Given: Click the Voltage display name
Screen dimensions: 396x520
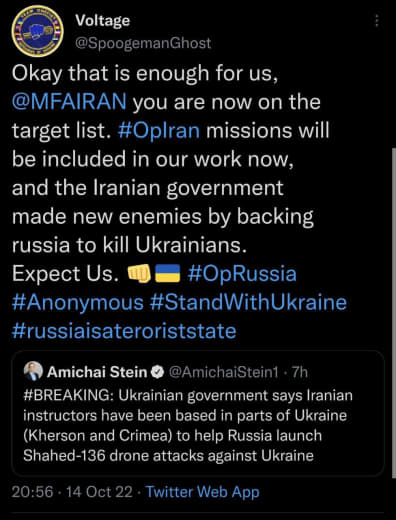Looking at the screenshot, I should (x=103, y=20).
